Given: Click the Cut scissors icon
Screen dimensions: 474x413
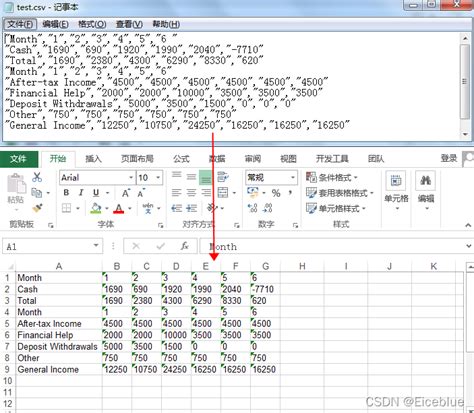Looking at the screenshot, I should click(37, 177).
